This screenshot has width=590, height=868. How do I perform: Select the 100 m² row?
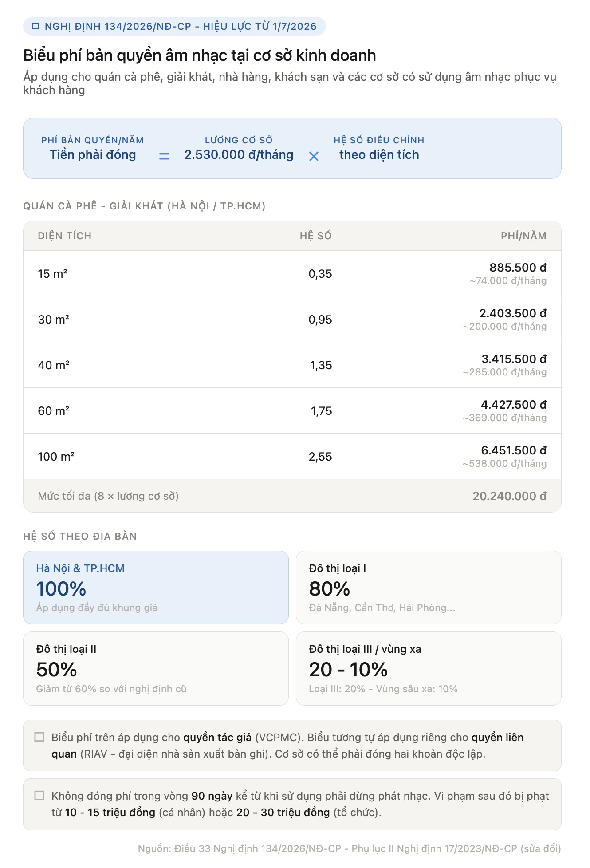[x=292, y=456]
